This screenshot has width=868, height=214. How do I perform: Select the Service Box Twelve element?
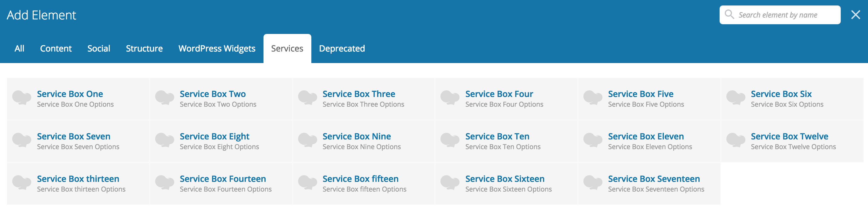789,137
